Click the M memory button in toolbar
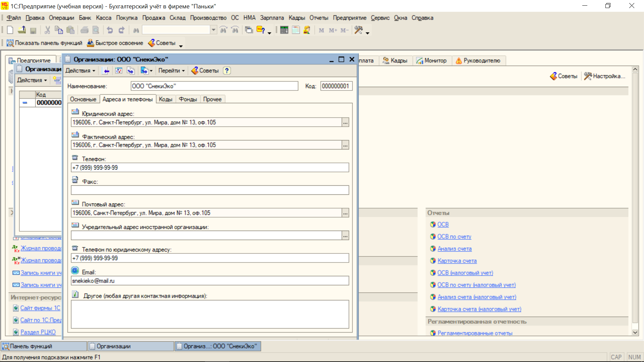The image size is (644, 362). pyautogui.click(x=321, y=30)
